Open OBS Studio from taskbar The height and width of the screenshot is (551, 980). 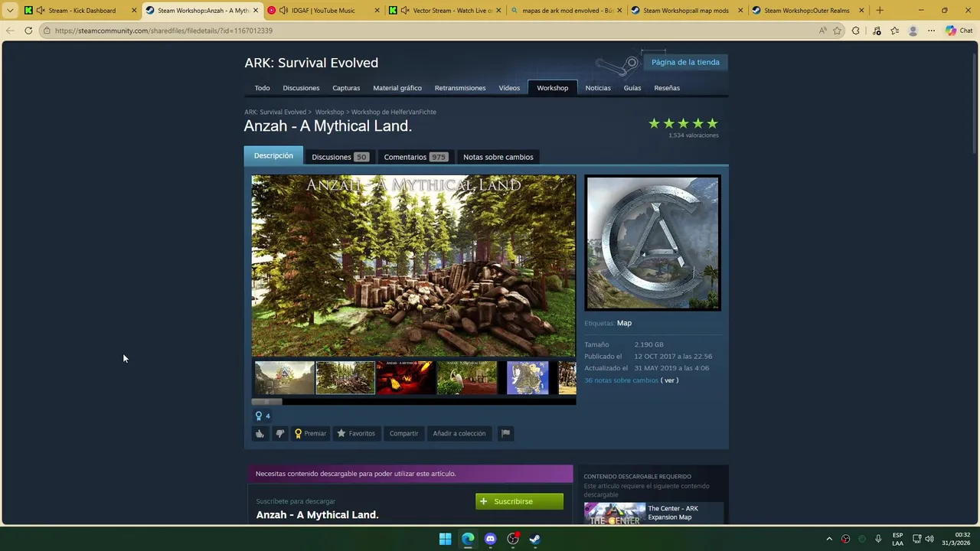click(513, 539)
